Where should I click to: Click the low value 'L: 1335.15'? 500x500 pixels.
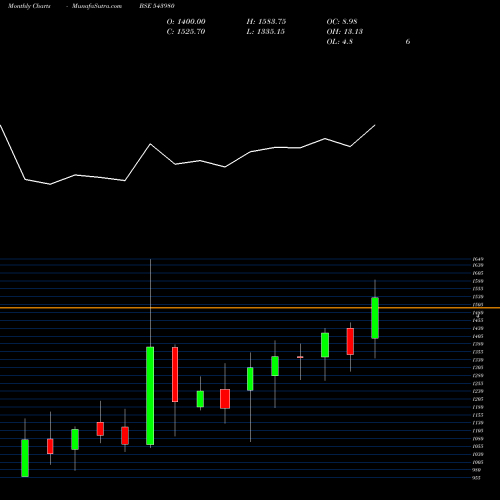click(x=266, y=32)
